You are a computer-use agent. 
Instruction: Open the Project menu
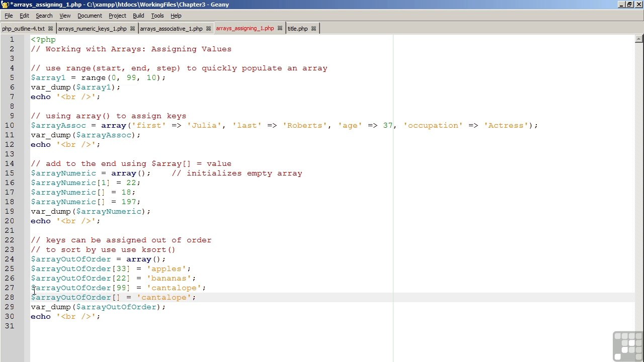117,16
